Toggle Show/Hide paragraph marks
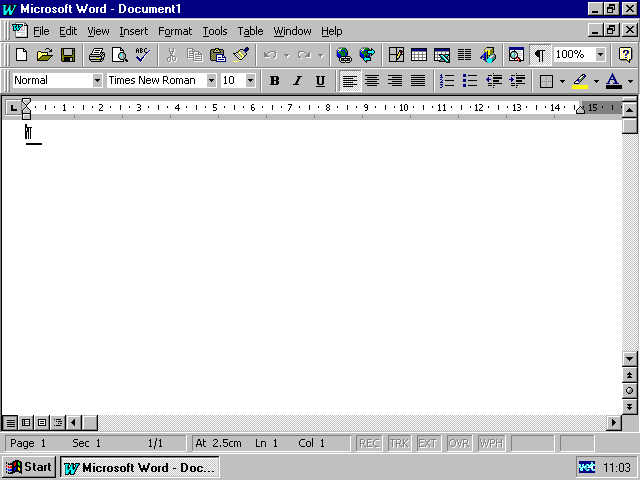This screenshot has width=640, height=480. (x=540, y=55)
